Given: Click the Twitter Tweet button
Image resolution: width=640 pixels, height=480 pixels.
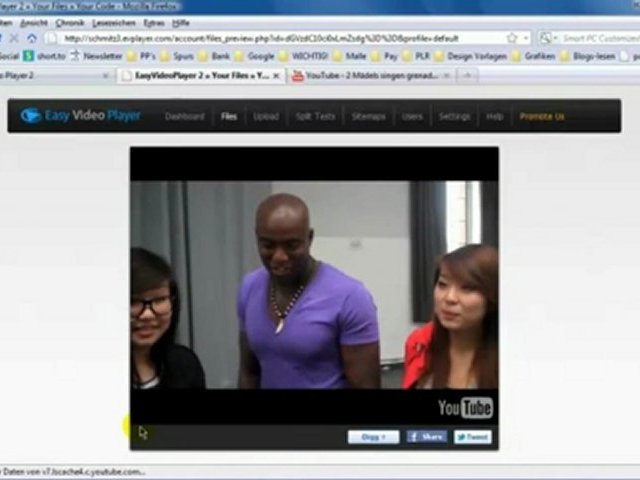Looking at the screenshot, I should coord(473,437).
